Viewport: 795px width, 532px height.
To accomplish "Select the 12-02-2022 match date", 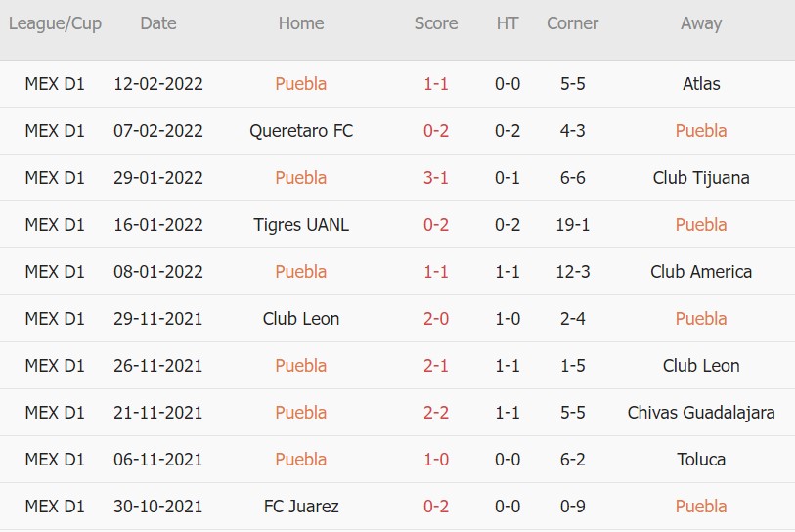I will pos(158,84).
